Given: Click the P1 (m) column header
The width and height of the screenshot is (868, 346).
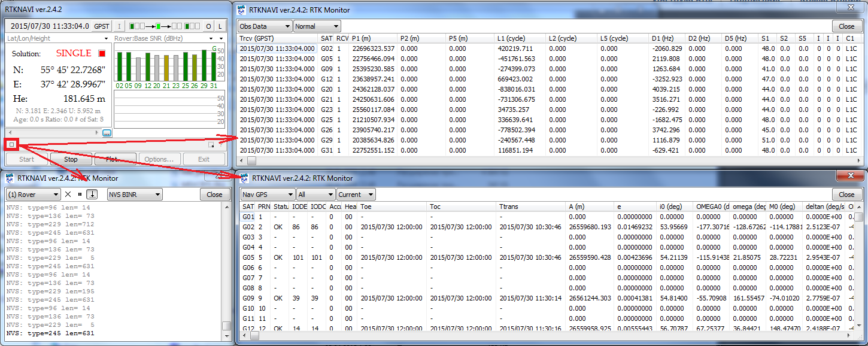Looking at the screenshot, I should pos(374,38).
